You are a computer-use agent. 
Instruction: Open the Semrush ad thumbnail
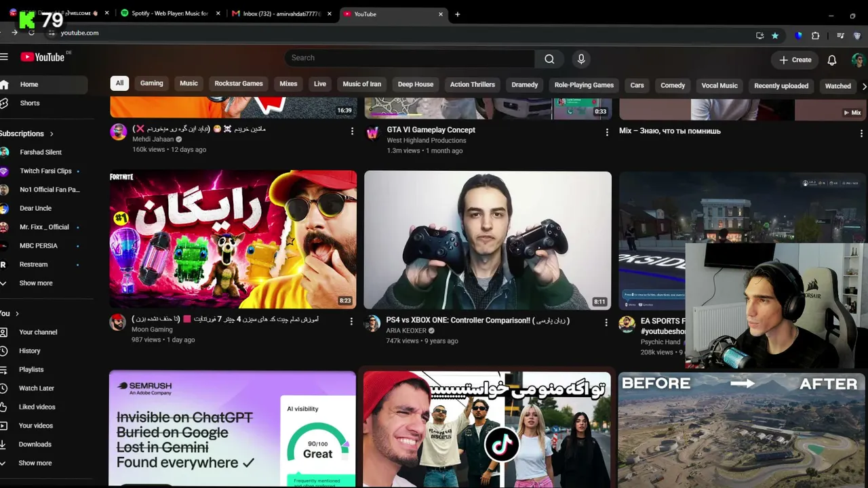click(233, 428)
